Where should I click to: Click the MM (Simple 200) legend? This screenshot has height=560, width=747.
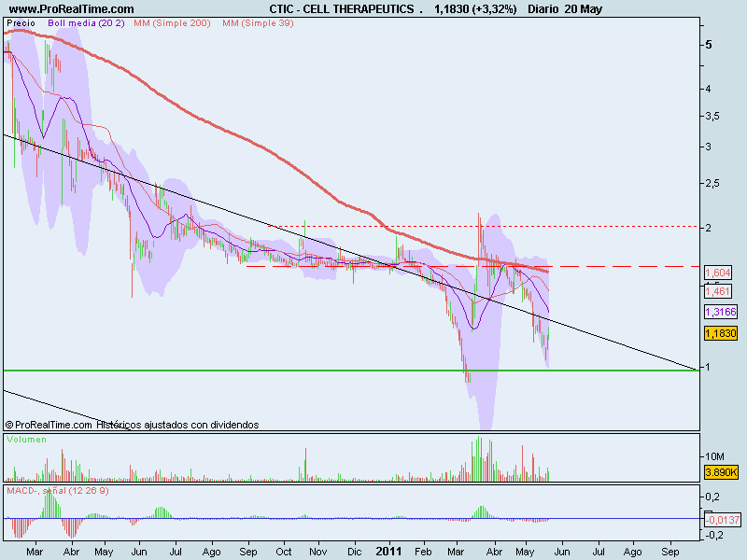pyautogui.click(x=172, y=23)
